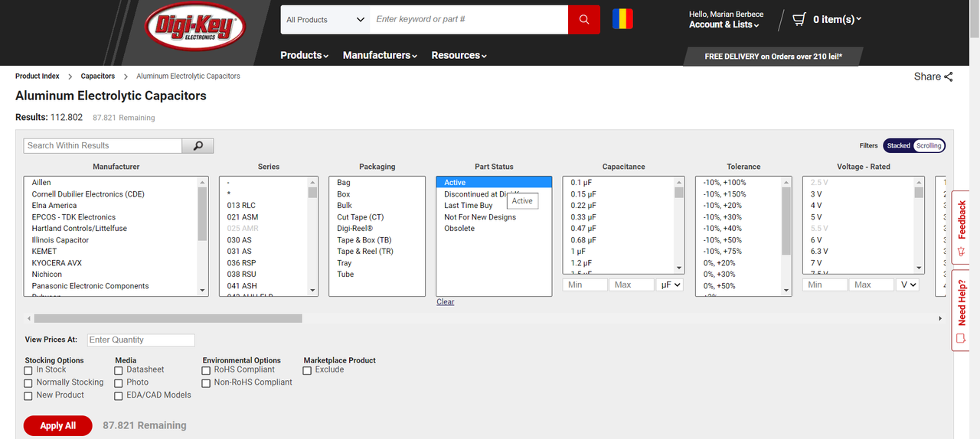Open the shopping cart icon

(799, 19)
